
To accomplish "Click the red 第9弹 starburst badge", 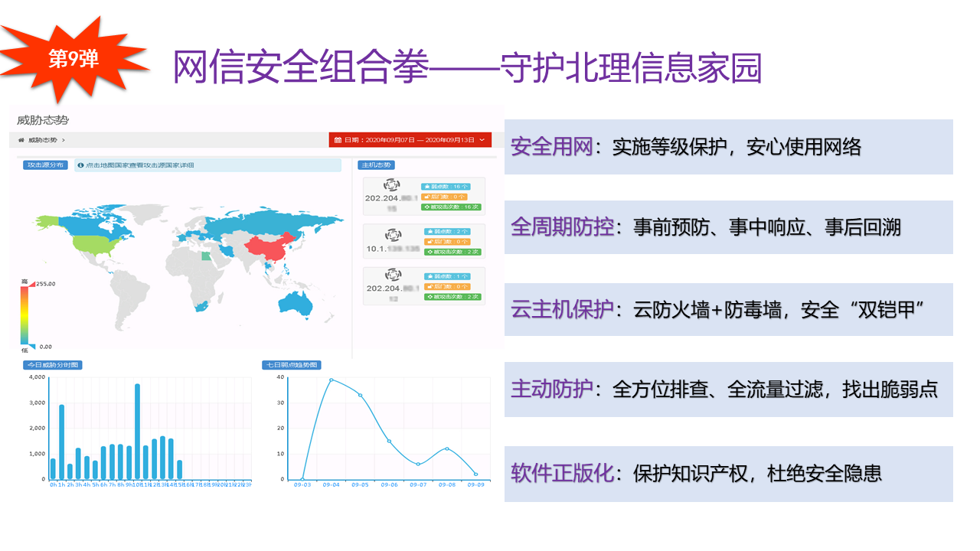I will (x=73, y=58).
